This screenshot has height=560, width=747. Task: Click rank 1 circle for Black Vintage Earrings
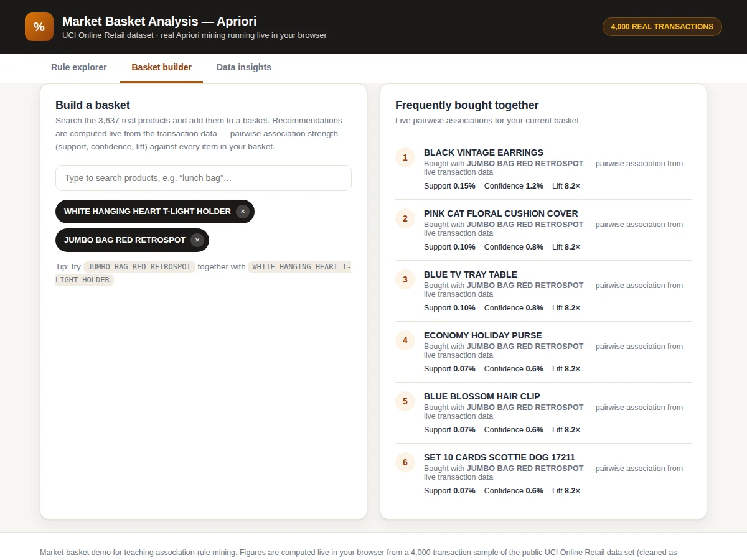(405, 157)
